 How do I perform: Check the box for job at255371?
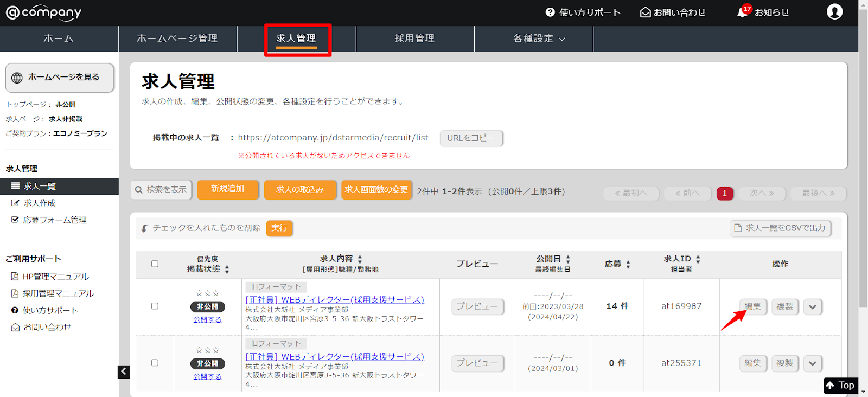tap(155, 363)
